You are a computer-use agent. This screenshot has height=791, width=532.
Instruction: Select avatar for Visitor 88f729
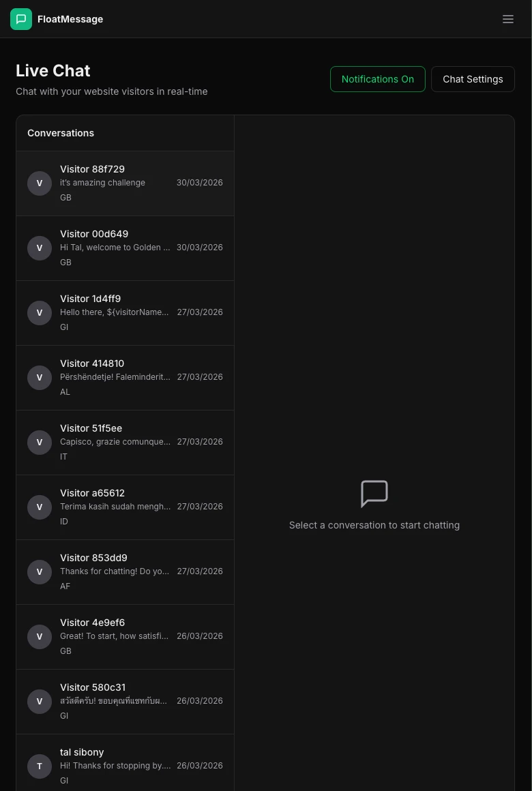click(40, 183)
